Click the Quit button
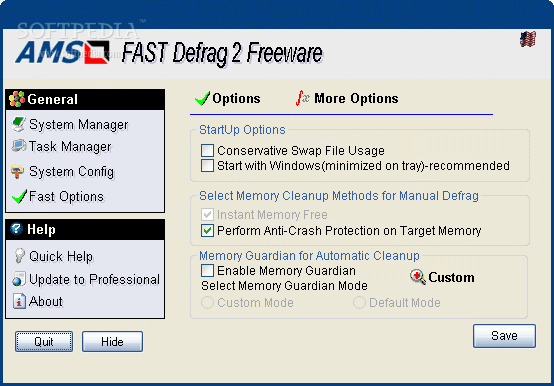554x386 pixels. [x=44, y=342]
